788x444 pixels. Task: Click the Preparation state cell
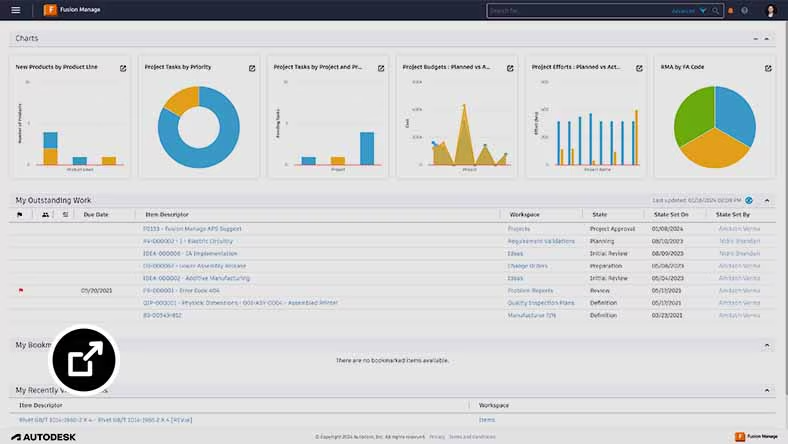click(606, 266)
